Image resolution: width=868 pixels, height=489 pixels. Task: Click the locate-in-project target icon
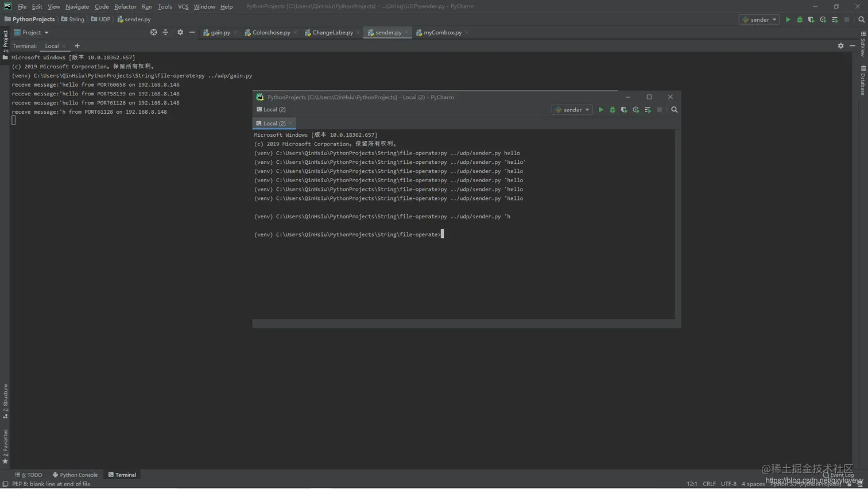click(153, 33)
